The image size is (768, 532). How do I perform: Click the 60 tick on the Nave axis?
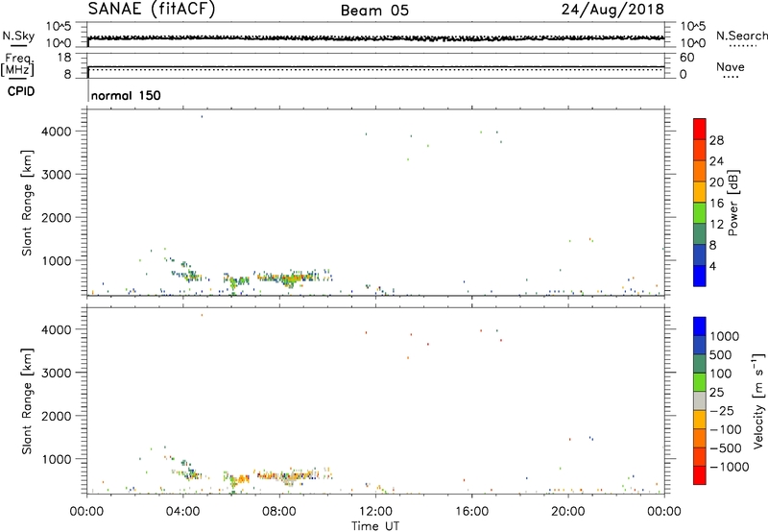click(686, 58)
